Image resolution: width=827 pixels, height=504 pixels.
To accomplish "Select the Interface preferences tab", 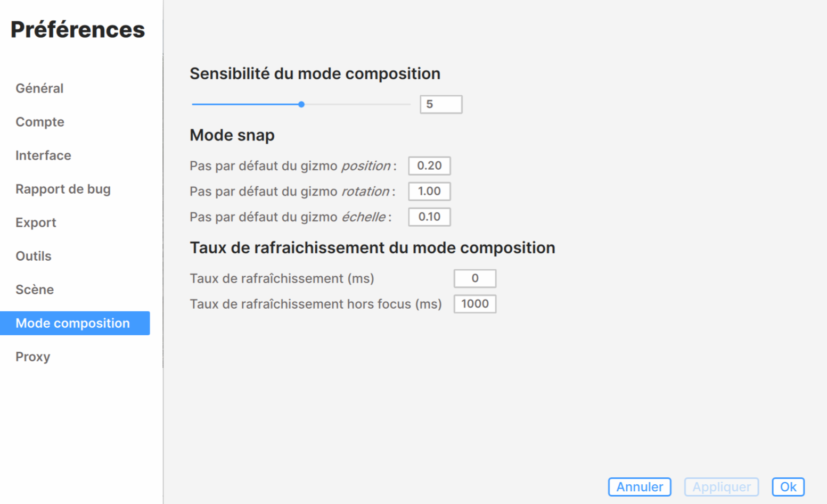I will pyautogui.click(x=43, y=155).
